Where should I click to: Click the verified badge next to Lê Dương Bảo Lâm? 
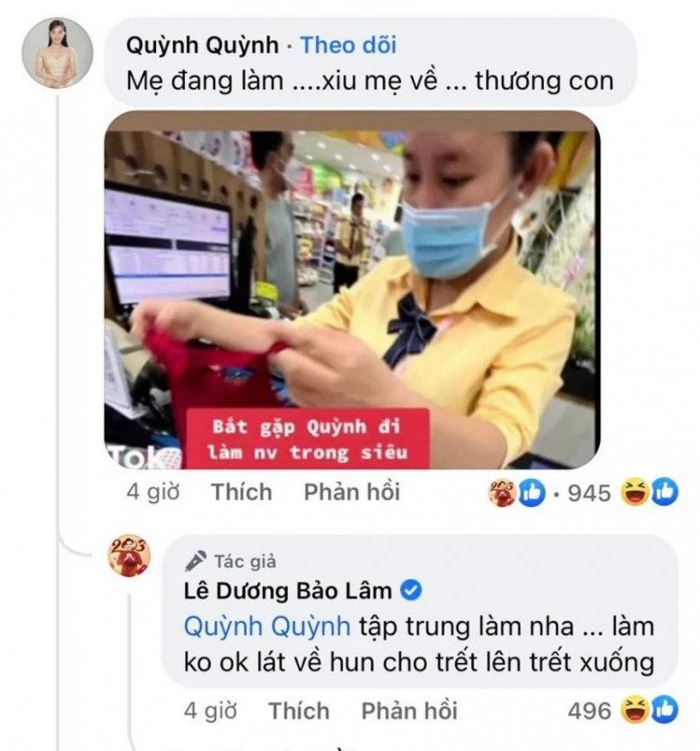click(x=411, y=589)
